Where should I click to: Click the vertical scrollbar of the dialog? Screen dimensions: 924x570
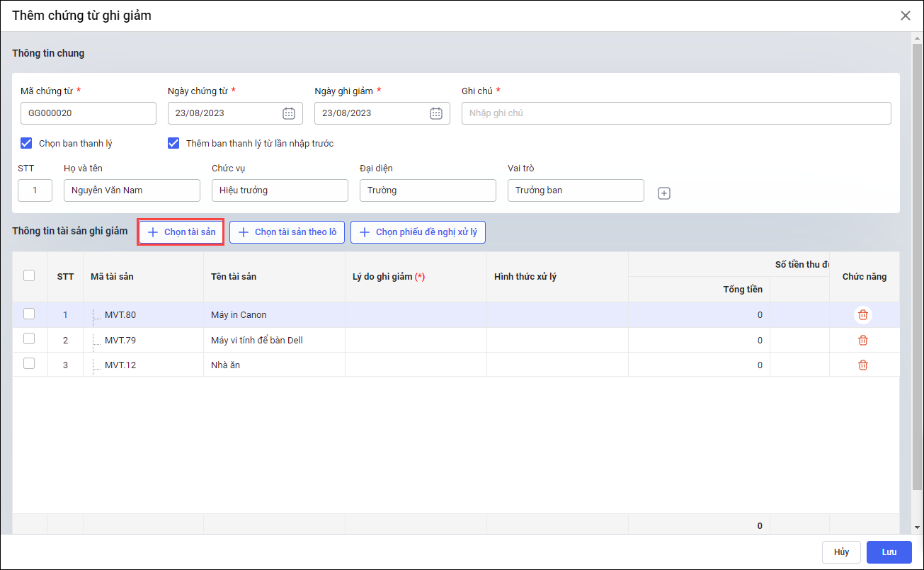click(918, 269)
